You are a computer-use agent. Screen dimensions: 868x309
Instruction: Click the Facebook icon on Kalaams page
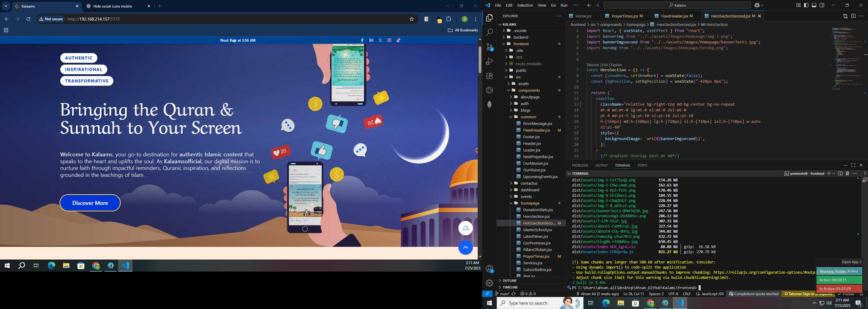point(362,40)
